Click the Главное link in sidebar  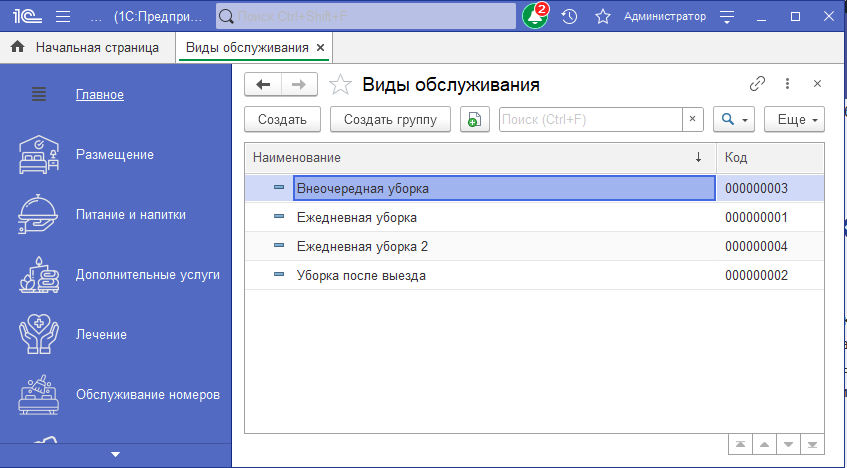[100, 95]
